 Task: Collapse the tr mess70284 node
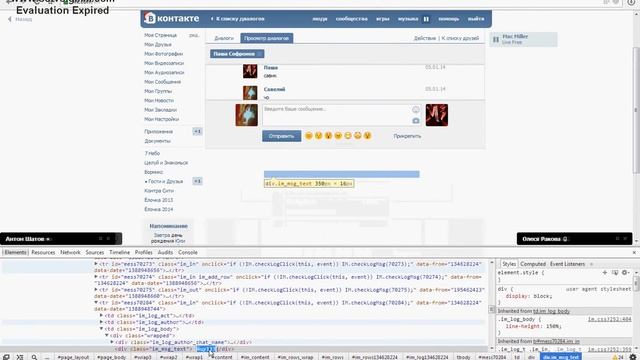pyautogui.click(x=96, y=303)
